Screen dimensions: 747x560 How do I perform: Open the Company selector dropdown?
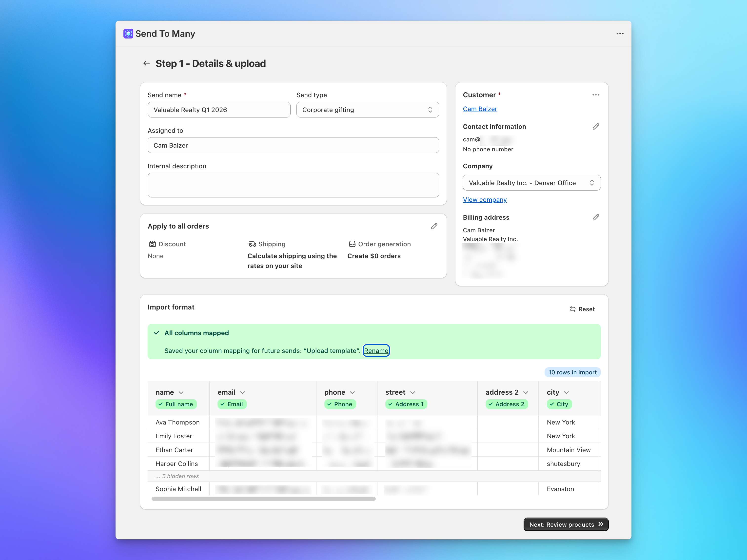click(531, 183)
